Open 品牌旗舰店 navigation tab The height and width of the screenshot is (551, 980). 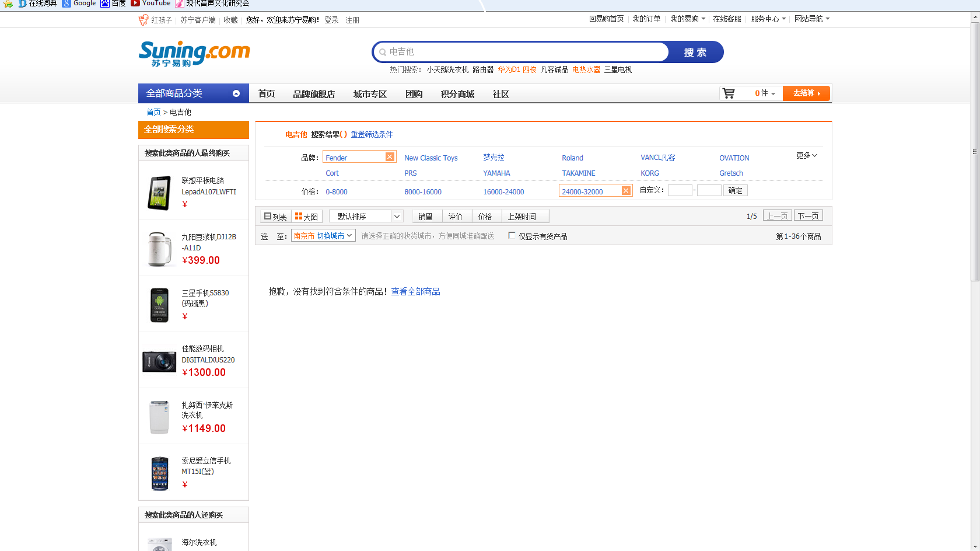click(314, 94)
